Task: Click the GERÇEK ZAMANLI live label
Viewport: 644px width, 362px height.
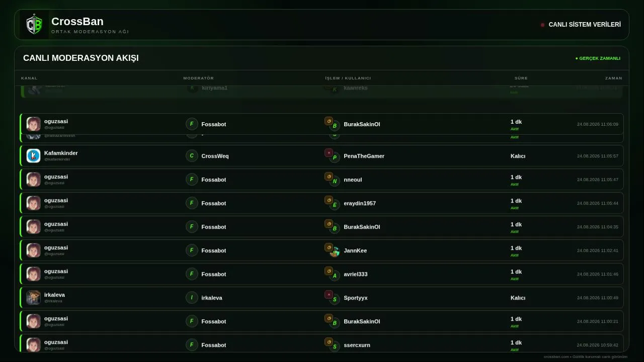Action: (598, 58)
